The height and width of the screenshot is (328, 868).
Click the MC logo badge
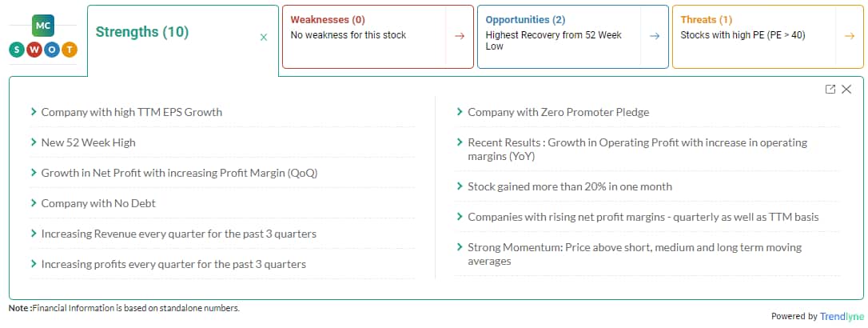(x=43, y=26)
